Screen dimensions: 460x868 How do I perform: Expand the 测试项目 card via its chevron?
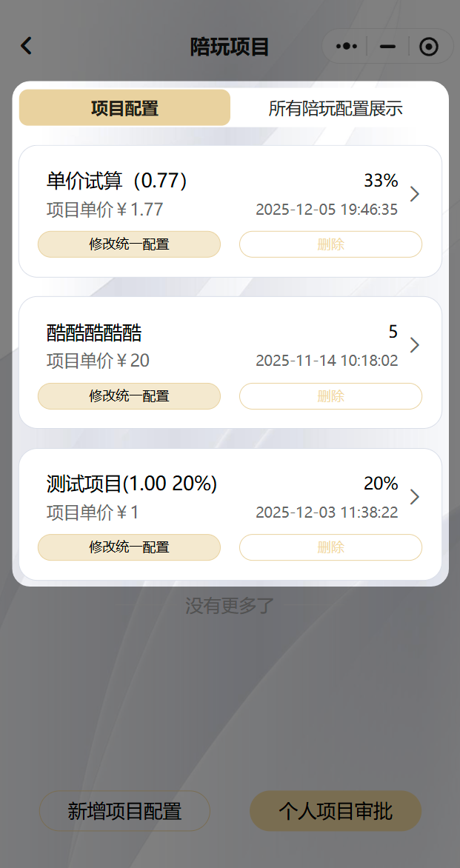tap(415, 497)
